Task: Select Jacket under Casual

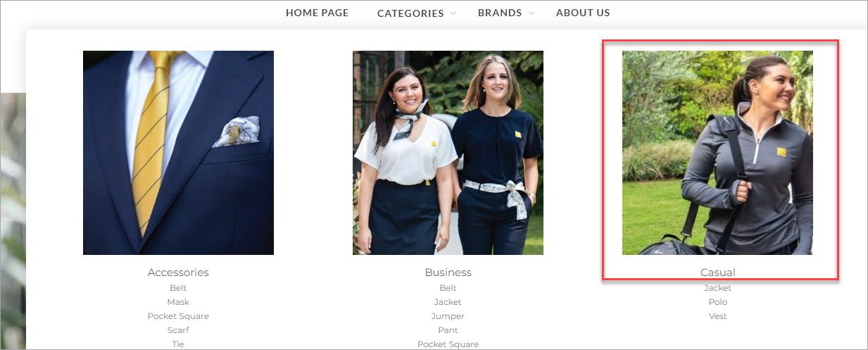Action: (x=717, y=288)
